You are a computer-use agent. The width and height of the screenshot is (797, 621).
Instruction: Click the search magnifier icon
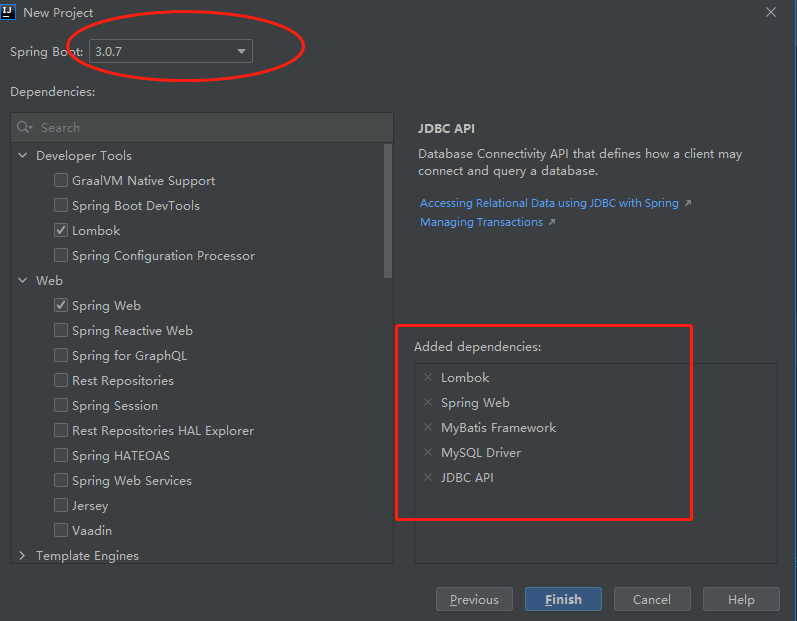(x=25, y=128)
